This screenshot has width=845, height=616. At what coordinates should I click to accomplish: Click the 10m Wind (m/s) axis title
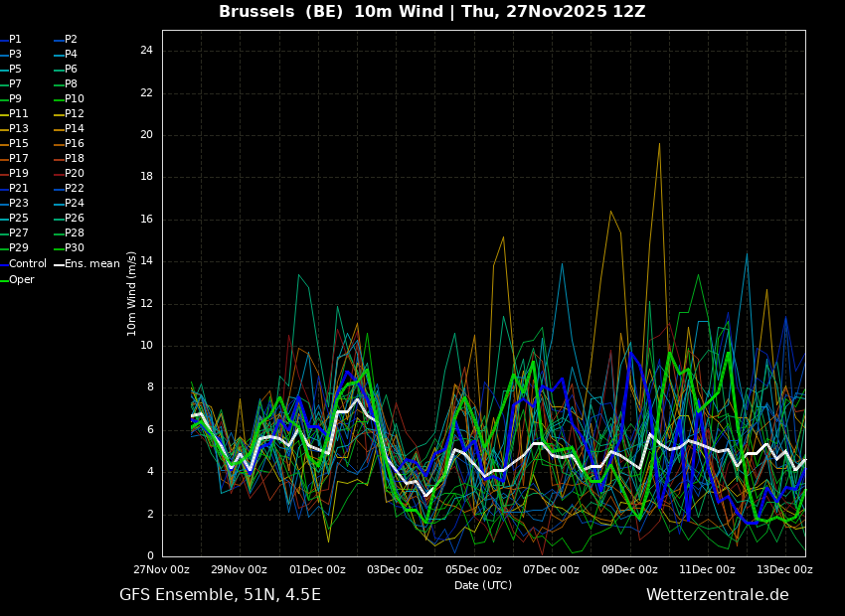131,293
